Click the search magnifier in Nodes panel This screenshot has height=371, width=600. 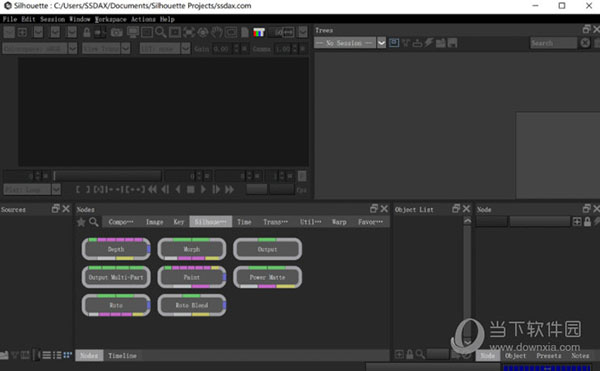click(94, 222)
